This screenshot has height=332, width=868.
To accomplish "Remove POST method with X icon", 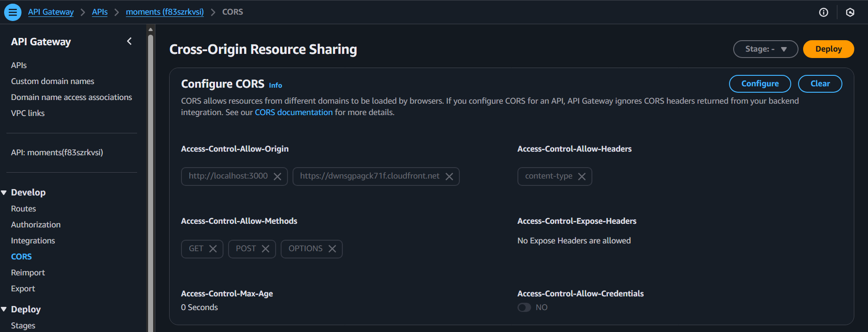I will pyautogui.click(x=266, y=249).
